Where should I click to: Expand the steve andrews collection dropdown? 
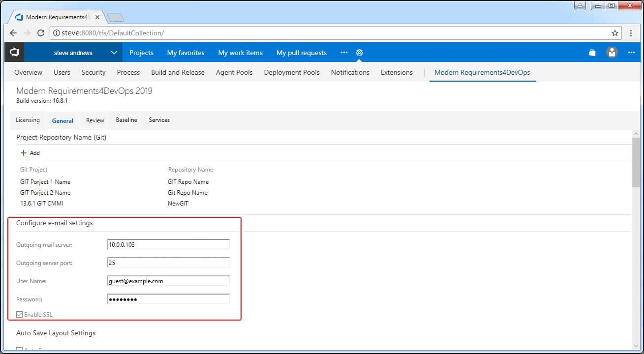point(114,53)
